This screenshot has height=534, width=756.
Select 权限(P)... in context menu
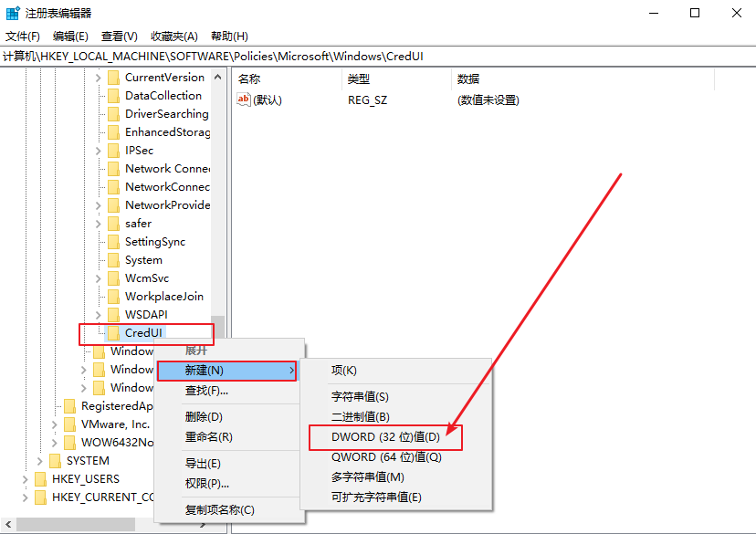point(206,483)
